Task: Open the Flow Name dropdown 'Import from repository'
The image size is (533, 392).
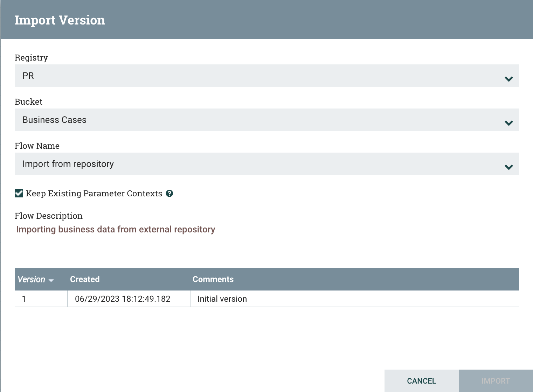Action: point(259,164)
